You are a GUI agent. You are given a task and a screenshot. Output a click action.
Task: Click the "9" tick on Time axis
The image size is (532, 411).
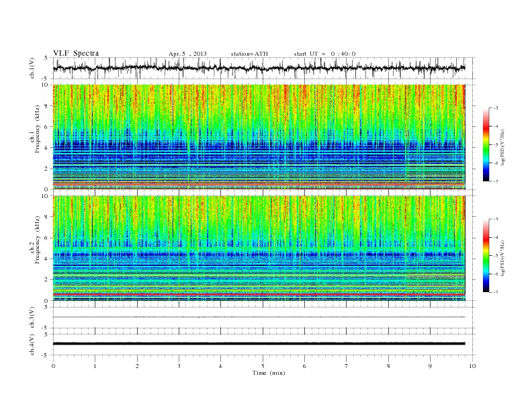coord(430,366)
